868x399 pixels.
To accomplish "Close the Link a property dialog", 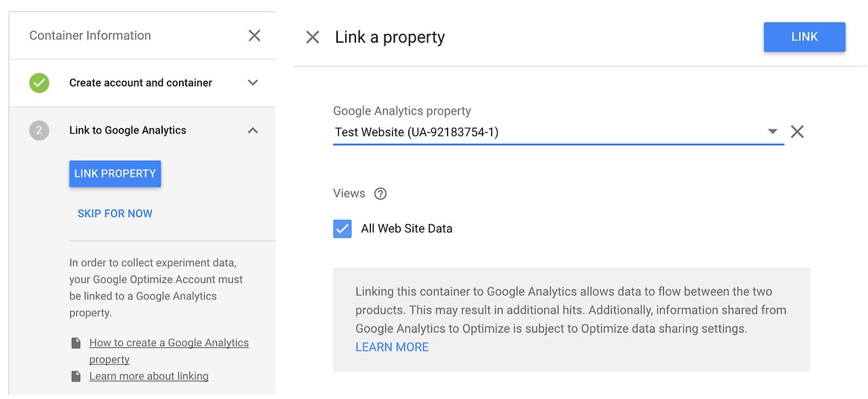I will [313, 37].
